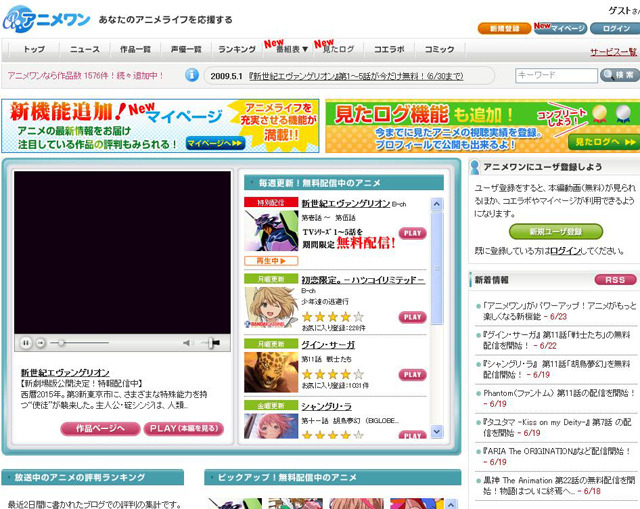Open the Evangelion news ticker link
640x509 pixels.
coord(356,76)
